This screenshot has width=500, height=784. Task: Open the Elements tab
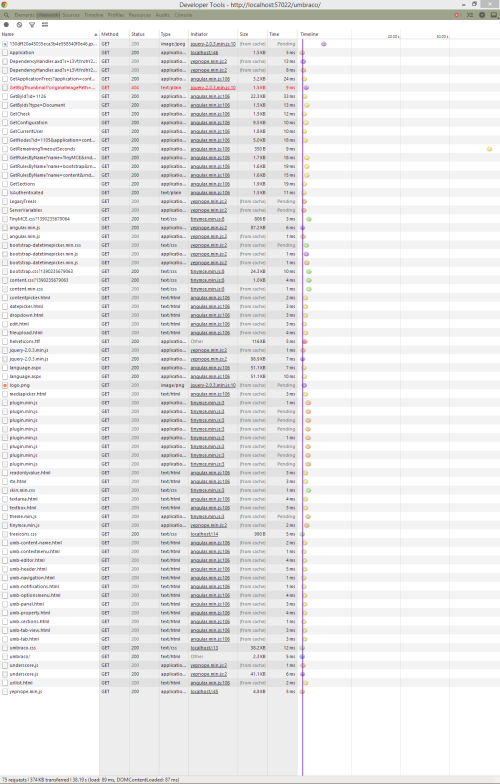pyautogui.click(x=24, y=15)
